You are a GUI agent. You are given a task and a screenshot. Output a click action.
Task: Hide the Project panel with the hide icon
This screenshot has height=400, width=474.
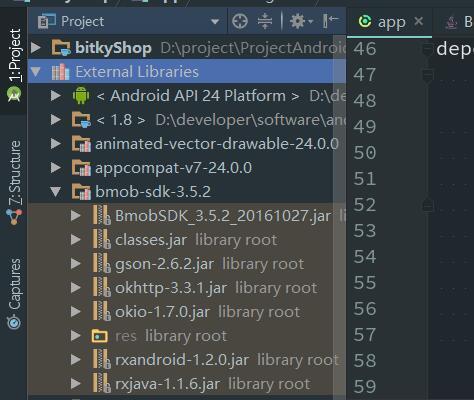coord(330,21)
